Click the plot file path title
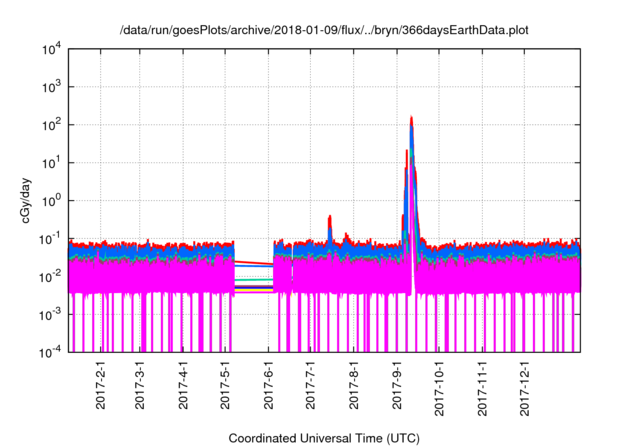 (x=324, y=30)
